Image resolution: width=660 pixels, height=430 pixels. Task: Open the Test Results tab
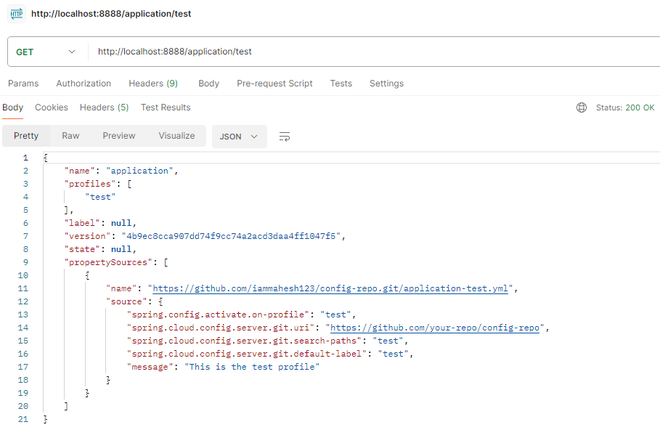(165, 107)
